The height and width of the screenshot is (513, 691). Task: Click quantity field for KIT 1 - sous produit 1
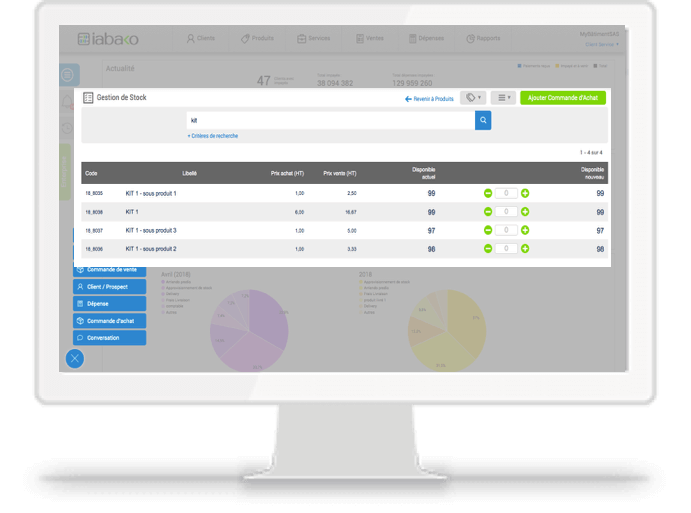click(506, 193)
